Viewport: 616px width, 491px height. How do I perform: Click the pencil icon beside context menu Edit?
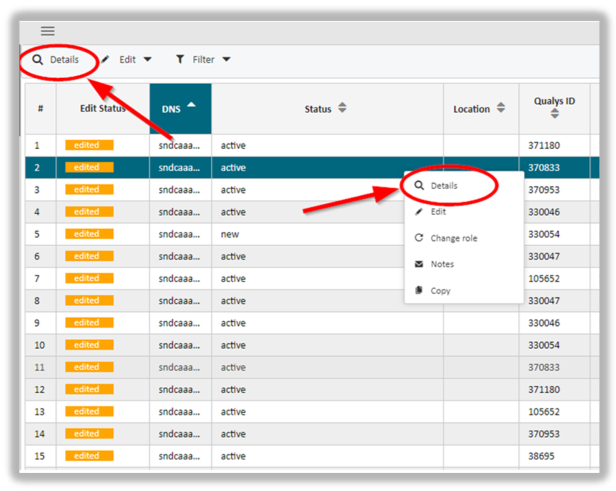[419, 211]
